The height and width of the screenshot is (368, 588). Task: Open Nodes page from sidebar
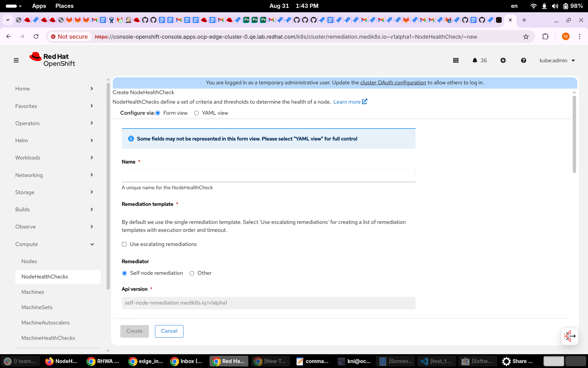(x=29, y=261)
